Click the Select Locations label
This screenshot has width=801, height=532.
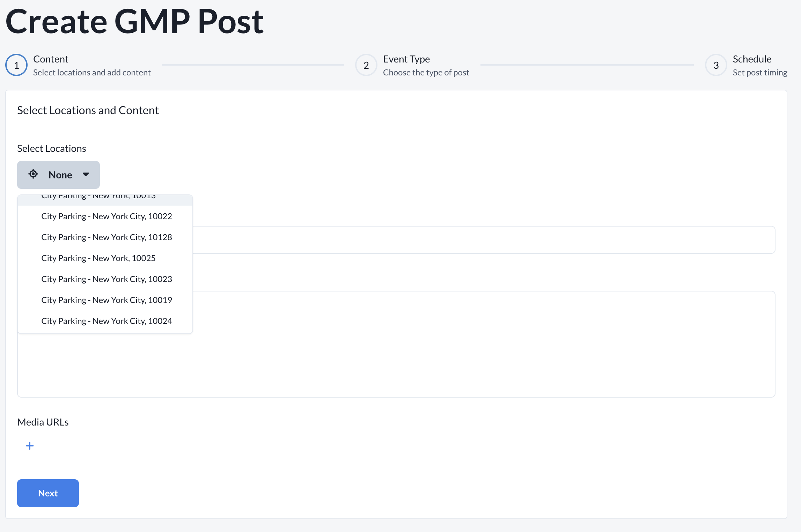click(52, 148)
